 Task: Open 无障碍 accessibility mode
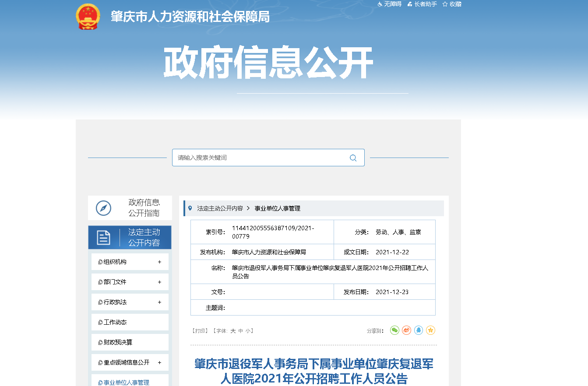[x=389, y=4]
